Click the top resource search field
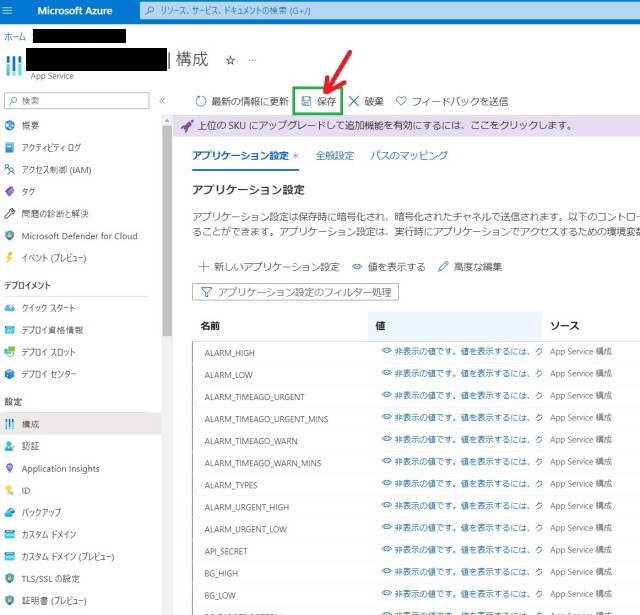Image resolution: width=640 pixels, height=615 pixels. (390, 11)
